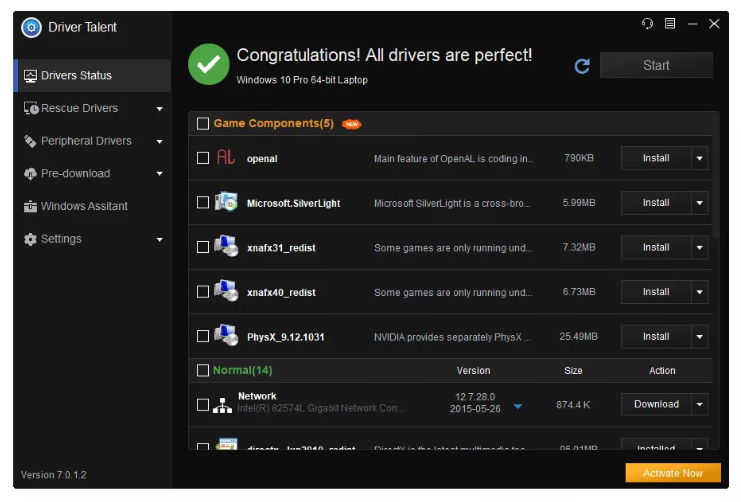Click the Normal(14) group title
The height and width of the screenshot is (502, 741).
242,370
